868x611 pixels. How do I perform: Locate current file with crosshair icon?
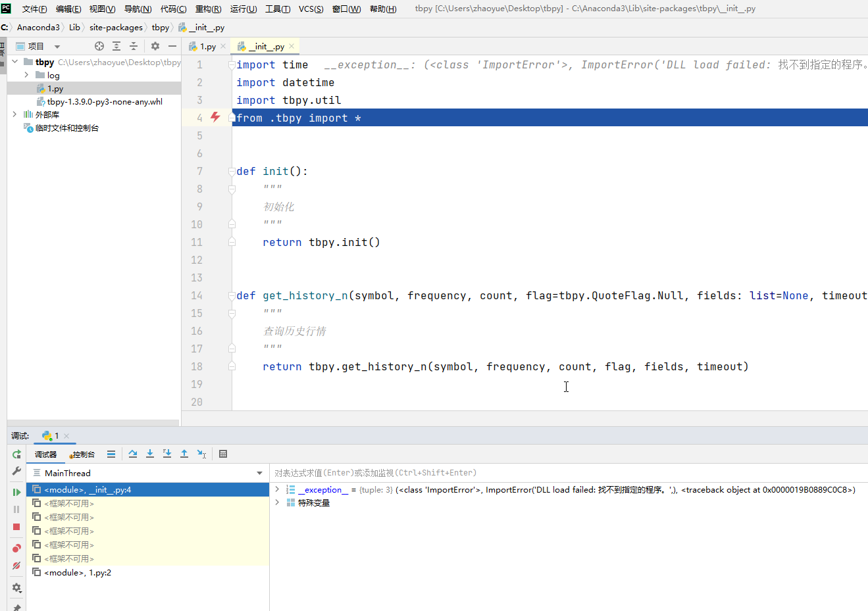tap(99, 46)
